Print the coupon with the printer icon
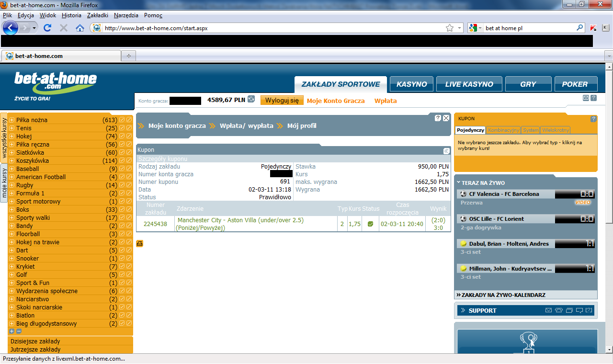The height and width of the screenshot is (364, 613). [x=140, y=244]
